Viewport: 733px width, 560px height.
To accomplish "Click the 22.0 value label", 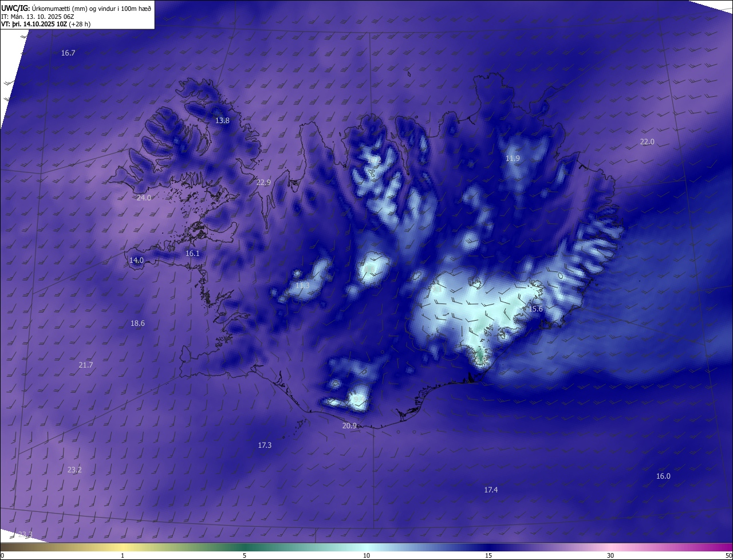I will 647,142.
